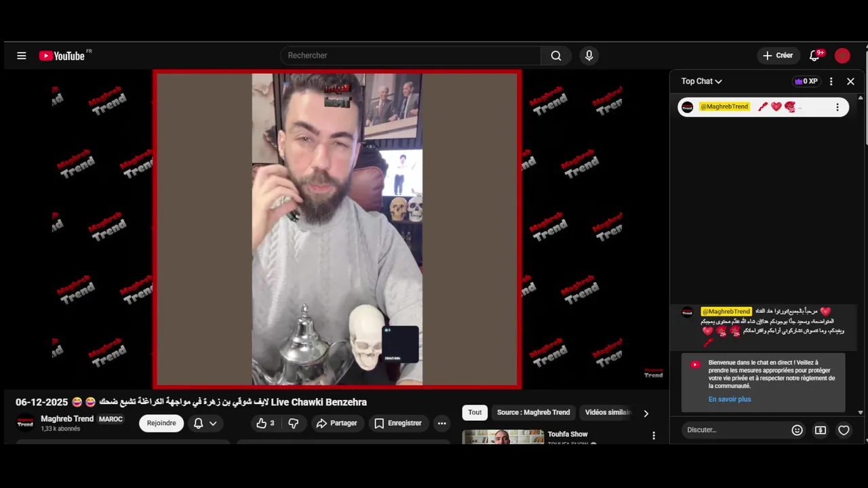Viewport: 868px width, 488px height.
Task: Close the live chat panel
Action: [x=850, y=81]
